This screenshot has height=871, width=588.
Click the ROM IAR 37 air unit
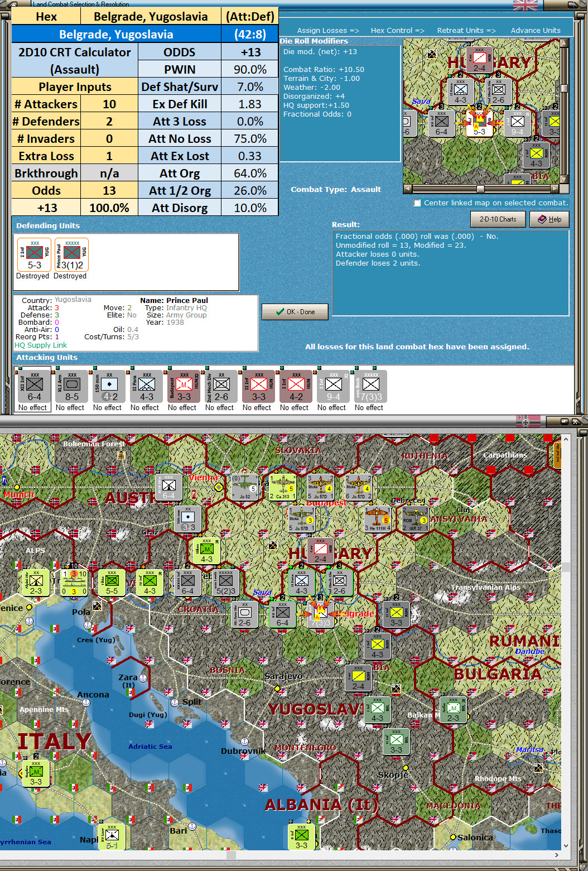pos(415,518)
